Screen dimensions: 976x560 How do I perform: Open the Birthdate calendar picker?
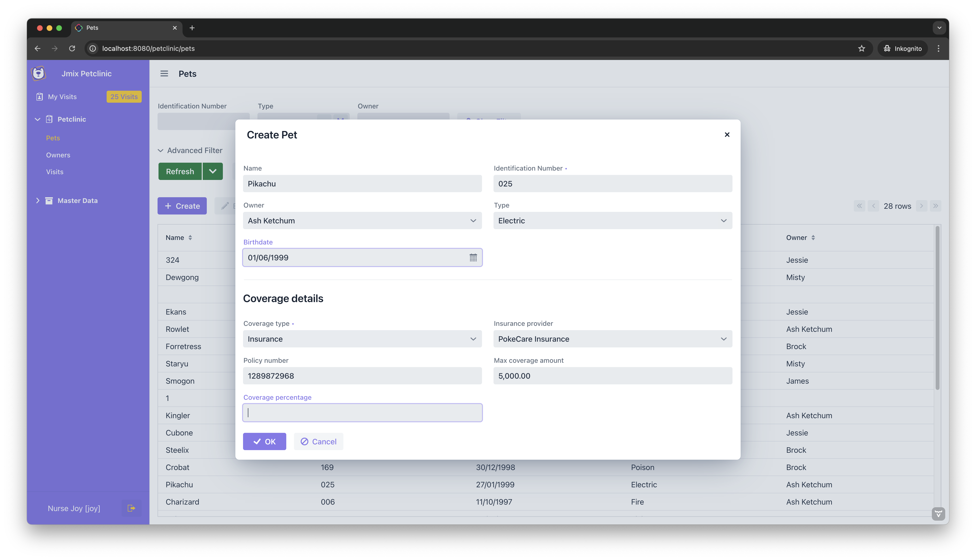coord(473,258)
